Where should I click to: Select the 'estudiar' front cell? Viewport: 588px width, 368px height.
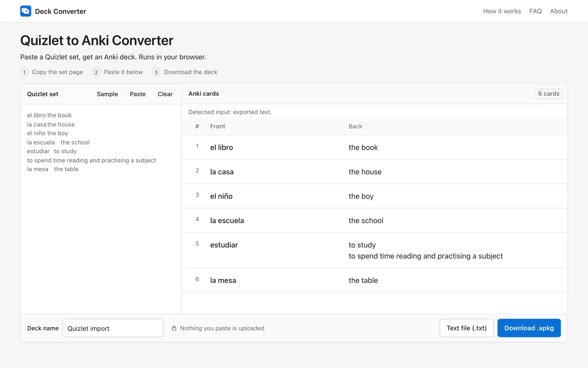224,245
